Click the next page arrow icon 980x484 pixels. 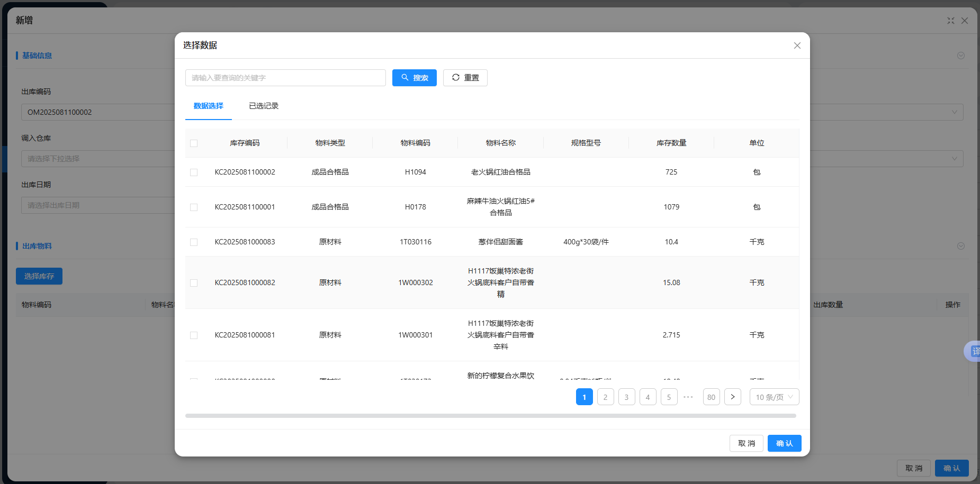tap(733, 397)
